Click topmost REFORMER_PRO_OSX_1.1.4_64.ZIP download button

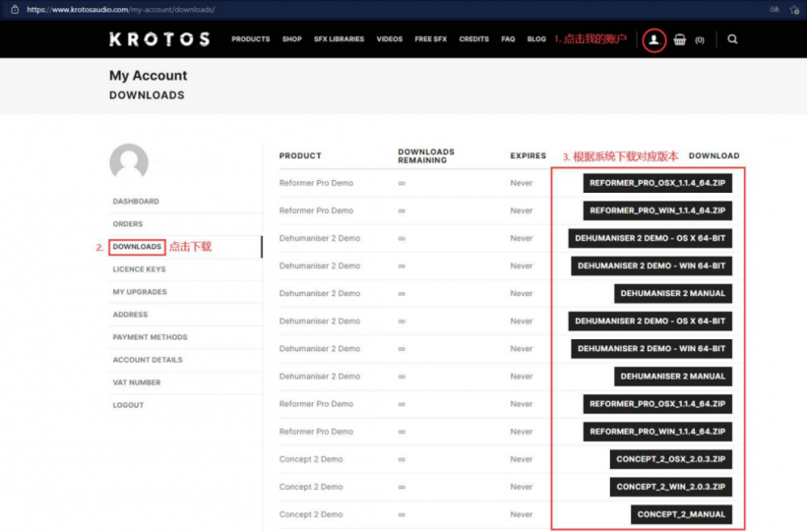tap(657, 183)
